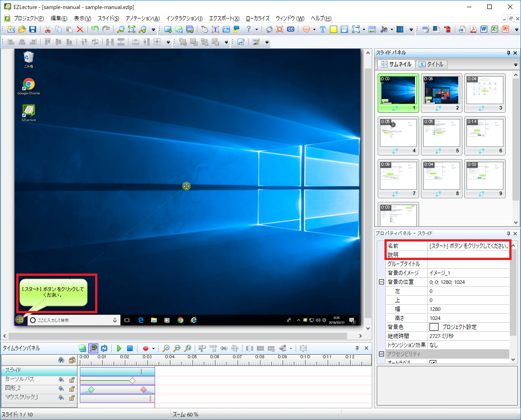Click the Google Chrome icon in the slide
Image resolution: width=521 pixels, height=420 pixels.
pos(28,87)
